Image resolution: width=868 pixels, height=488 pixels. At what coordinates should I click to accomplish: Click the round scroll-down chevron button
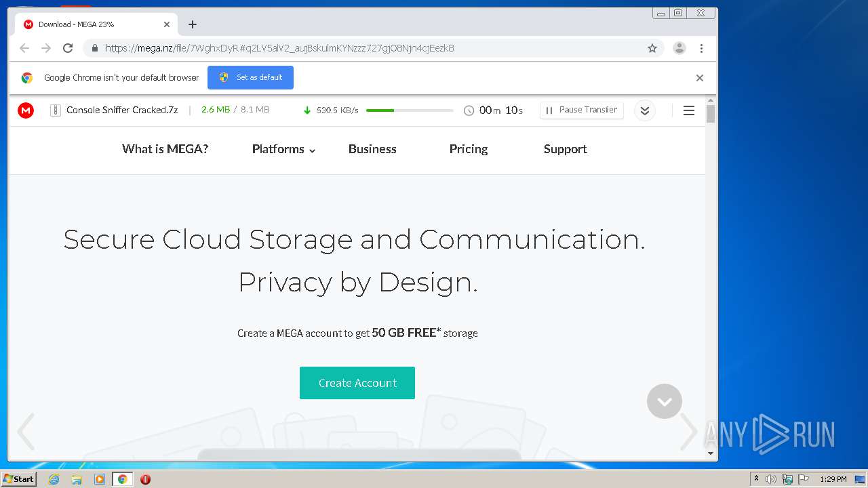coord(665,401)
